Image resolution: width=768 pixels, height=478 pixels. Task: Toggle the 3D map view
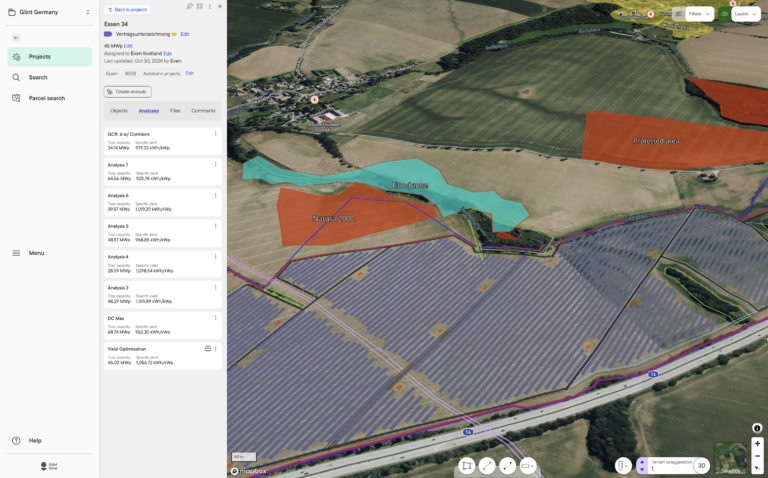pos(702,466)
